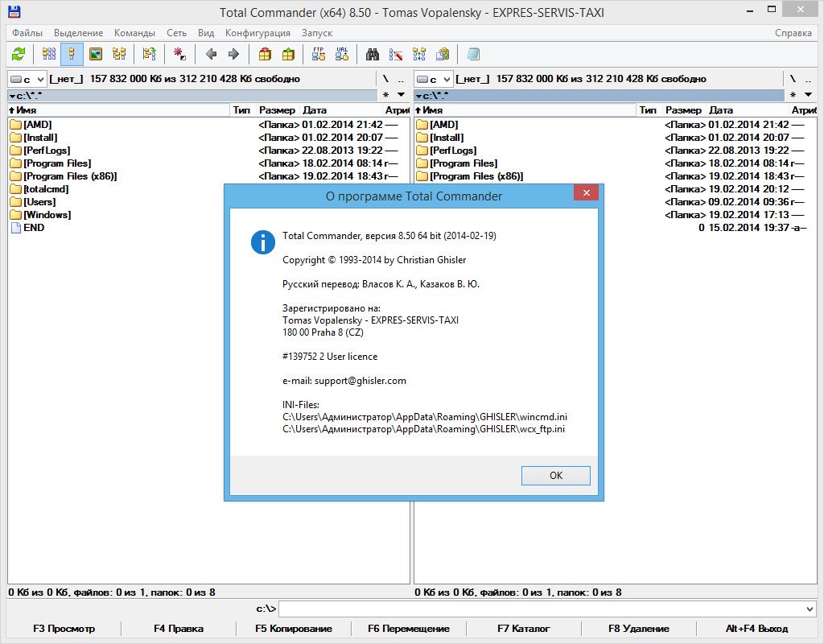Click the F8 Удаление button
This screenshot has height=644, width=824.
pyautogui.click(x=639, y=628)
